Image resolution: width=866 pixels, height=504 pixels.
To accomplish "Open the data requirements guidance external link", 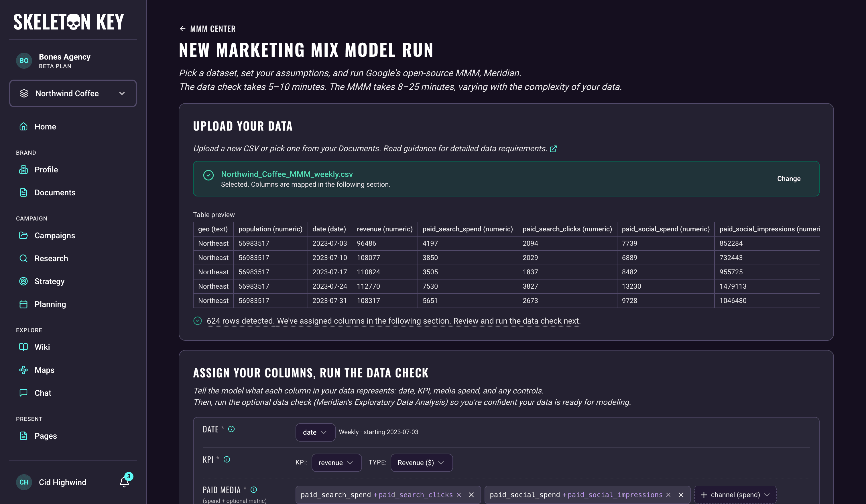I will (x=553, y=149).
